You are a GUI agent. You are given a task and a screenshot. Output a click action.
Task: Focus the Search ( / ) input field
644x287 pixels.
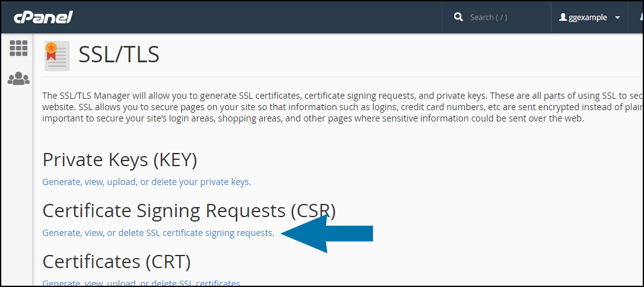(503, 17)
